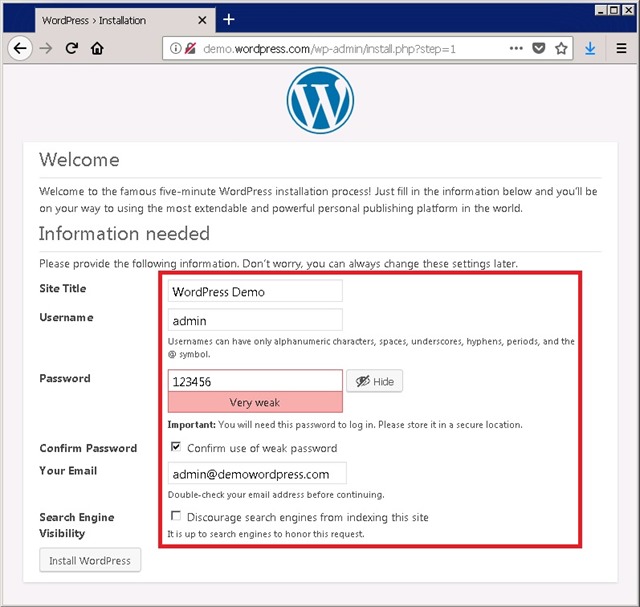The height and width of the screenshot is (607, 640).
Task: Save page to Pocket icon
Action: pyautogui.click(x=539, y=49)
